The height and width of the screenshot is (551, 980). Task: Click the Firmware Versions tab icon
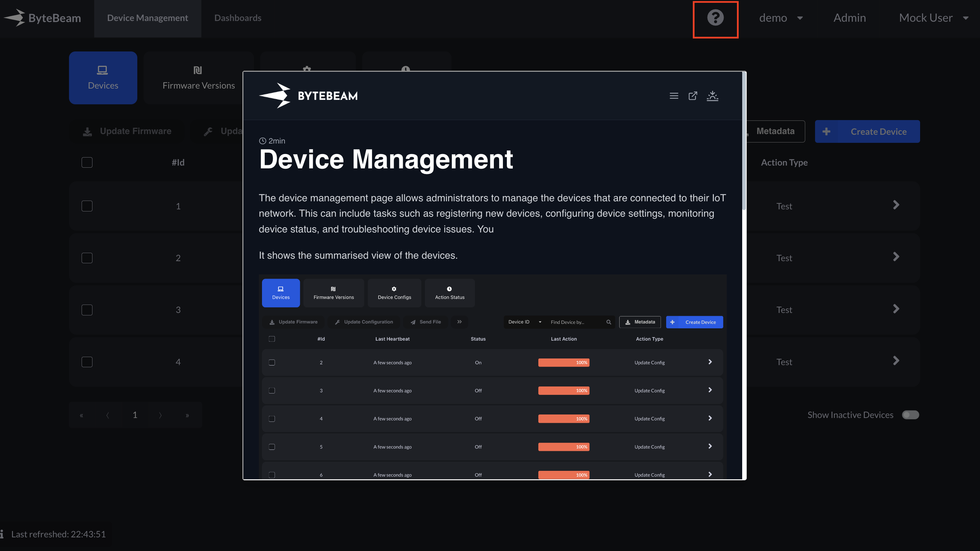pos(198,70)
